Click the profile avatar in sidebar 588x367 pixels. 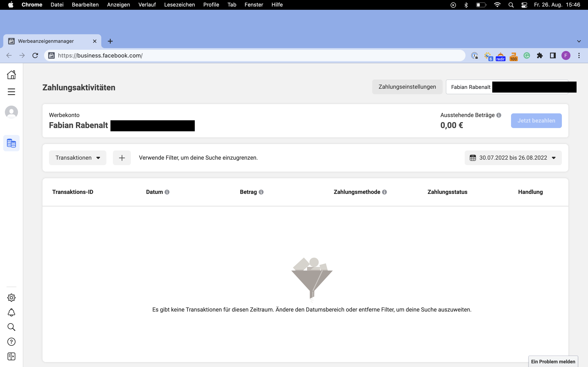point(11,112)
